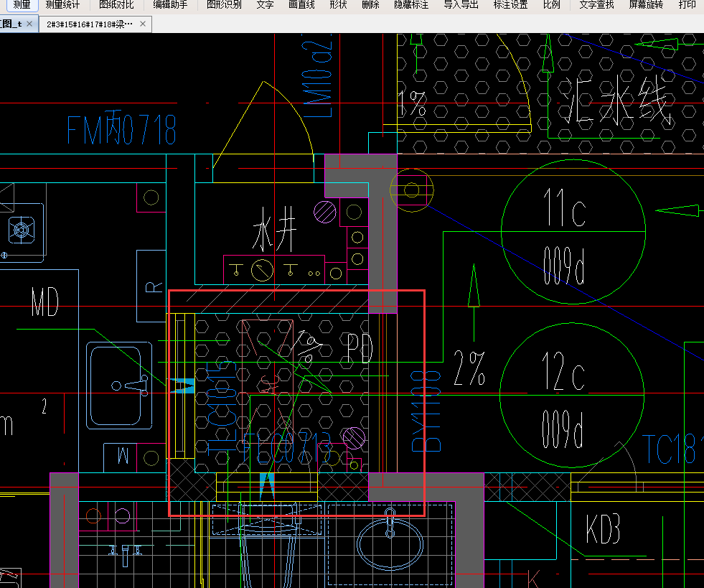Open the 图形识别 menu
This screenshot has height=588, width=704.
click(x=224, y=5)
